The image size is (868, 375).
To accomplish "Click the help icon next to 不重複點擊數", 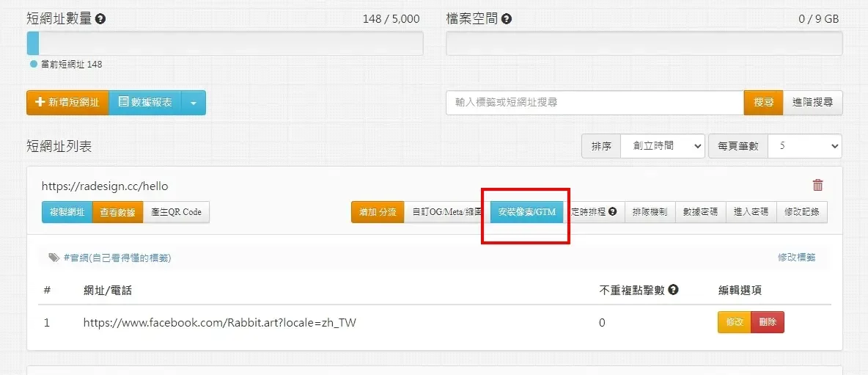I will click(x=673, y=290).
